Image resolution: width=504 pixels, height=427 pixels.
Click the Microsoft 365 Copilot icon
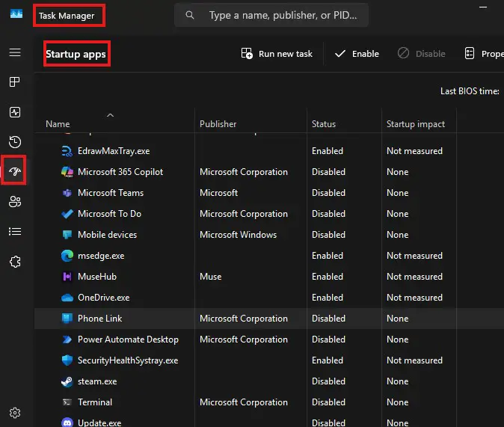click(x=67, y=172)
